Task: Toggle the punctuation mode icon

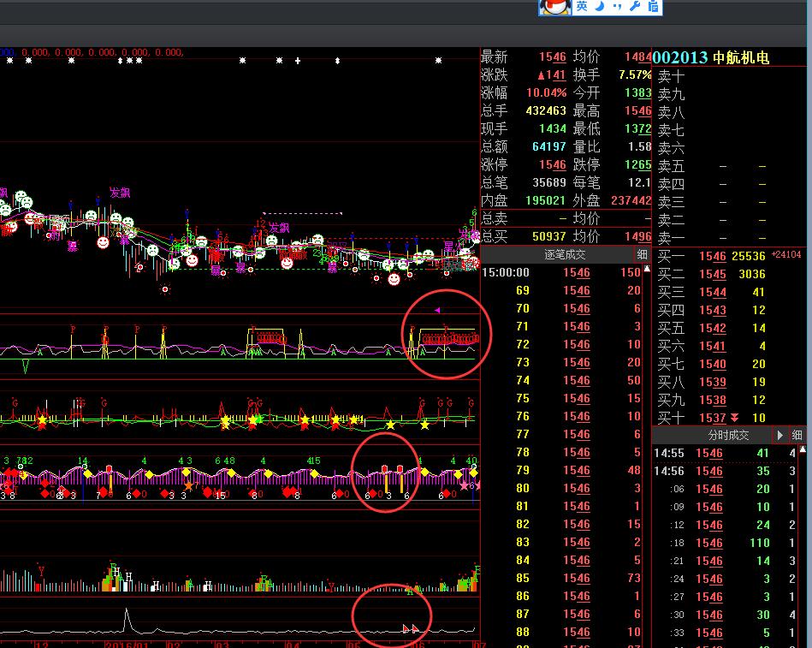Action: click(617, 6)
